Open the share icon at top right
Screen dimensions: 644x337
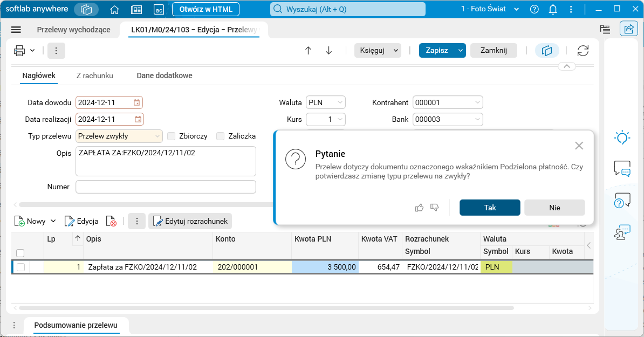(x=629, y=29)
